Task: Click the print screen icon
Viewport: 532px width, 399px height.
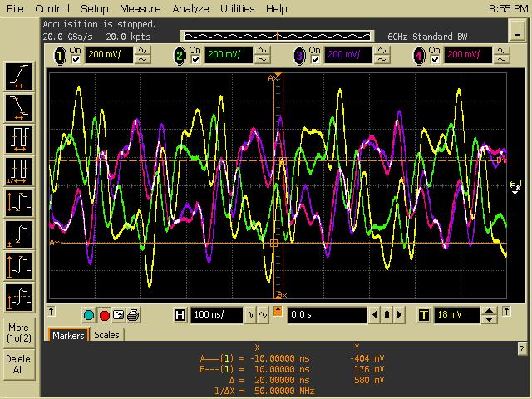Action: click(133, 315)
